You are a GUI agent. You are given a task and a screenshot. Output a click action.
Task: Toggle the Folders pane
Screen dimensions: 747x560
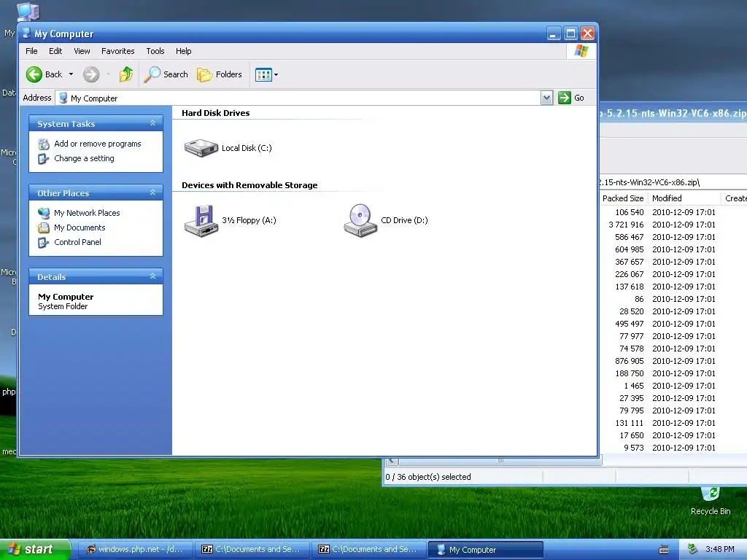pyautogui.click(x=220, y=74)
